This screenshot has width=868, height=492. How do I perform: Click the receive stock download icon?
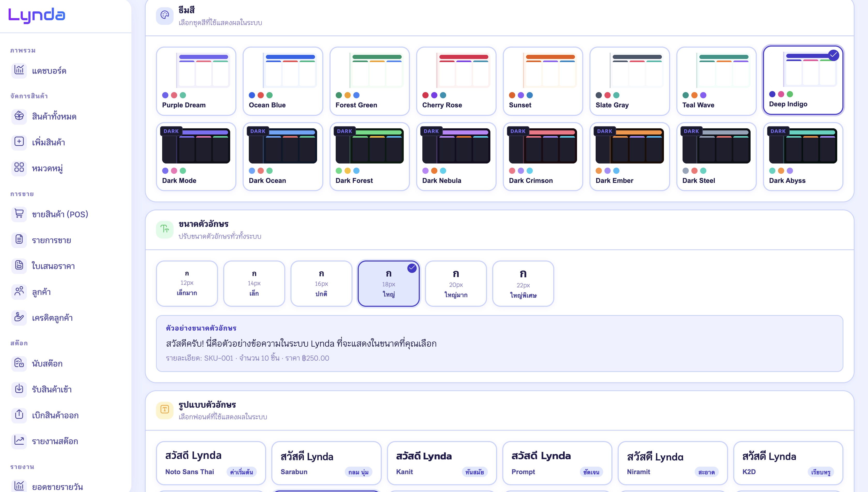pos(19,389)
